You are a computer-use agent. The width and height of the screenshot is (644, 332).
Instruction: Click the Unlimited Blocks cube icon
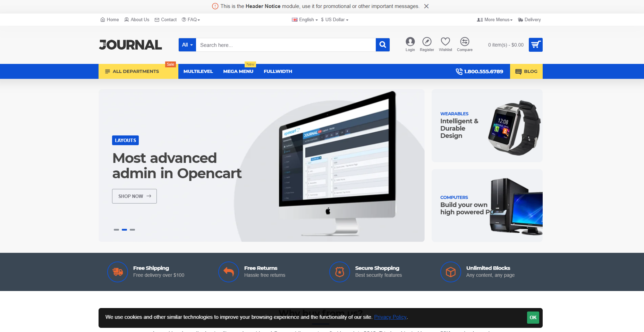click(x=451, y=272)
